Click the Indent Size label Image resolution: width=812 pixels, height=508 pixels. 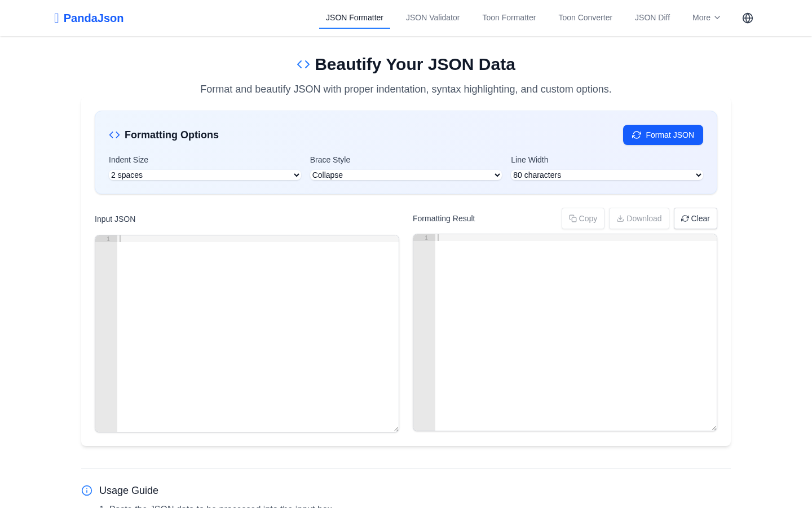tap(129, 160)
